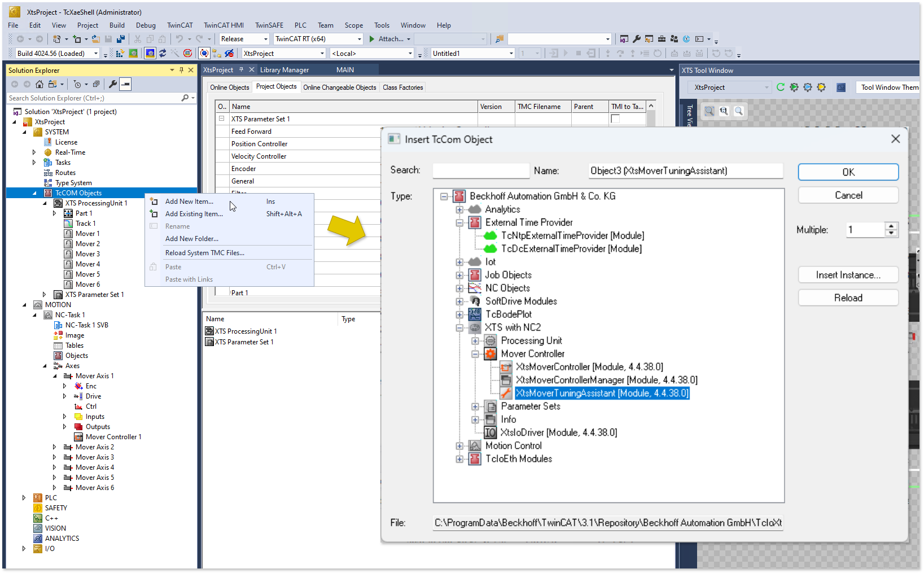Increase the Multiple count spinner
924x573 pixels.
tap(891, 226)
